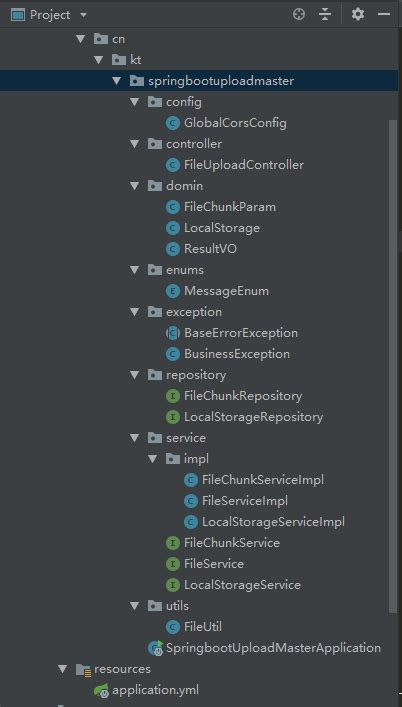
Task: Click the application.yml Spring config icon
Action: pos(101,690)
